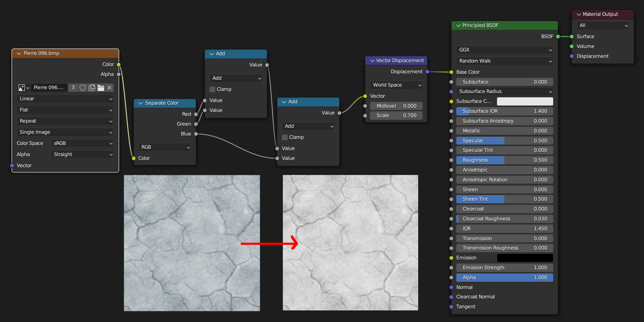Click the Pierre 096 image name field

[x=49, y=87]
